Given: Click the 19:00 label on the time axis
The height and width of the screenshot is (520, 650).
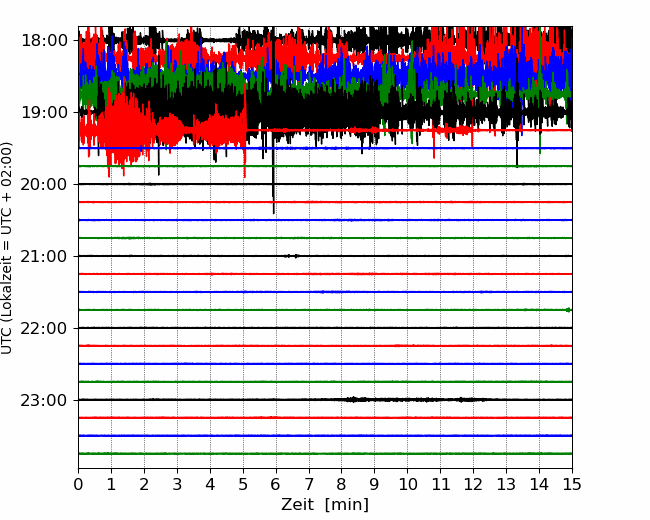Looking at the screenshot, I should point(44,112).
